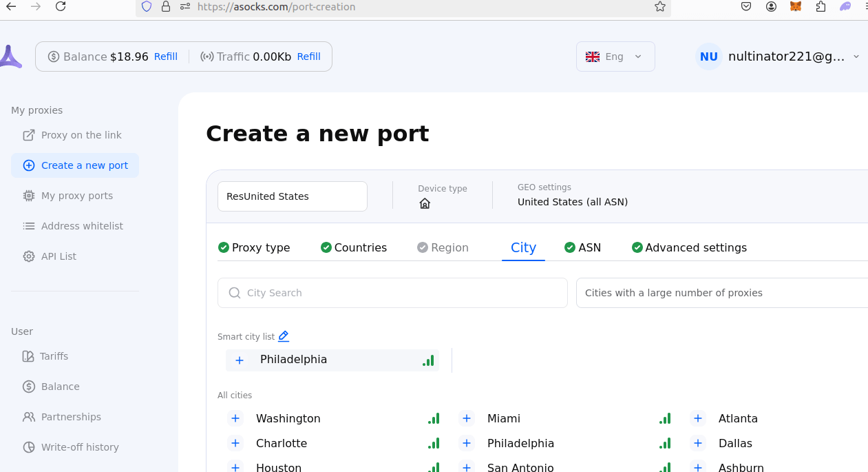
Task: Bookmark this page with the star icon
Action: pyautogui.click(x=659, y=7)
